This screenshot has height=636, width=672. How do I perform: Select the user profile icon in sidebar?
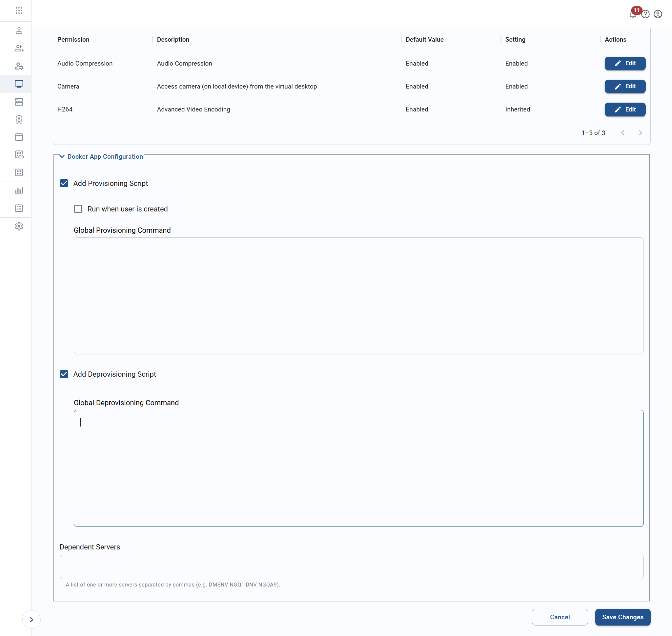click(x=19, y=30)
